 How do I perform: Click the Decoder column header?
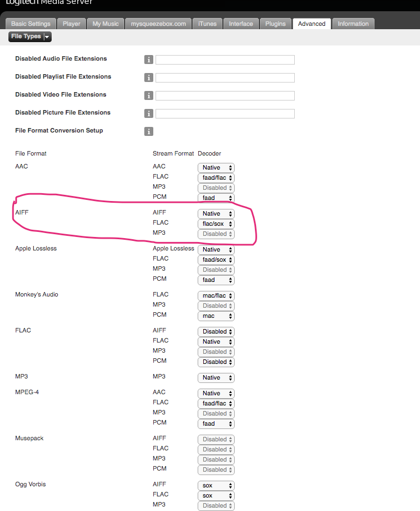pyautogui.click(x=209, y=153)
